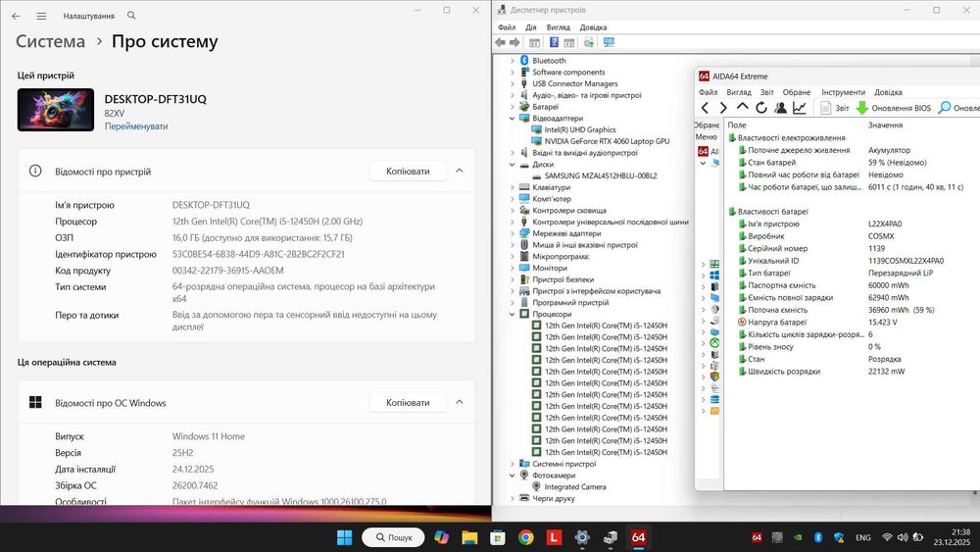Click the red L app icon in taskbar
This screenshot has height=552, width=980.
[554, 537]
